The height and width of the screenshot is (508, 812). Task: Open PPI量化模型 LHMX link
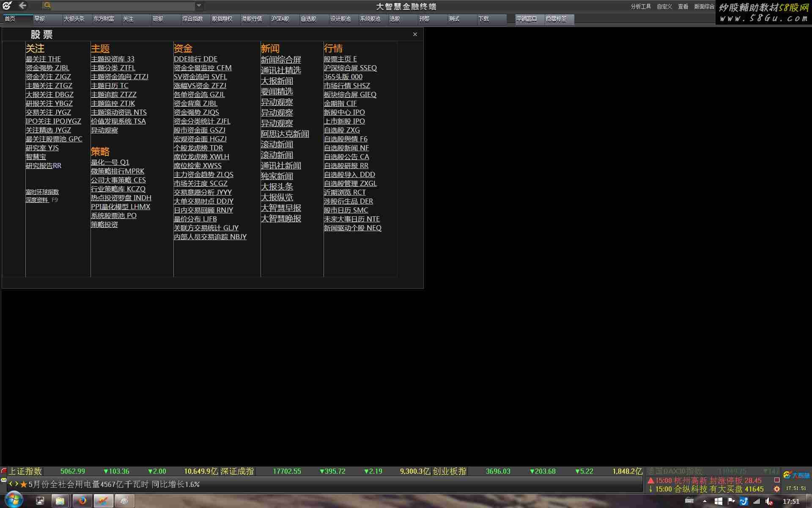point(121,207)
